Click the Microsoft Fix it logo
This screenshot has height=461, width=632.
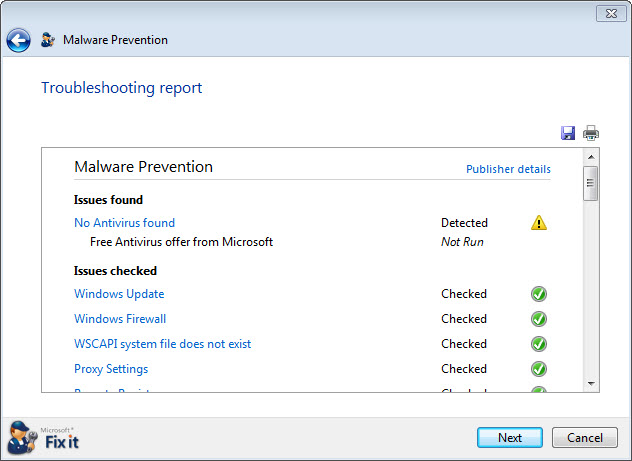43,438
